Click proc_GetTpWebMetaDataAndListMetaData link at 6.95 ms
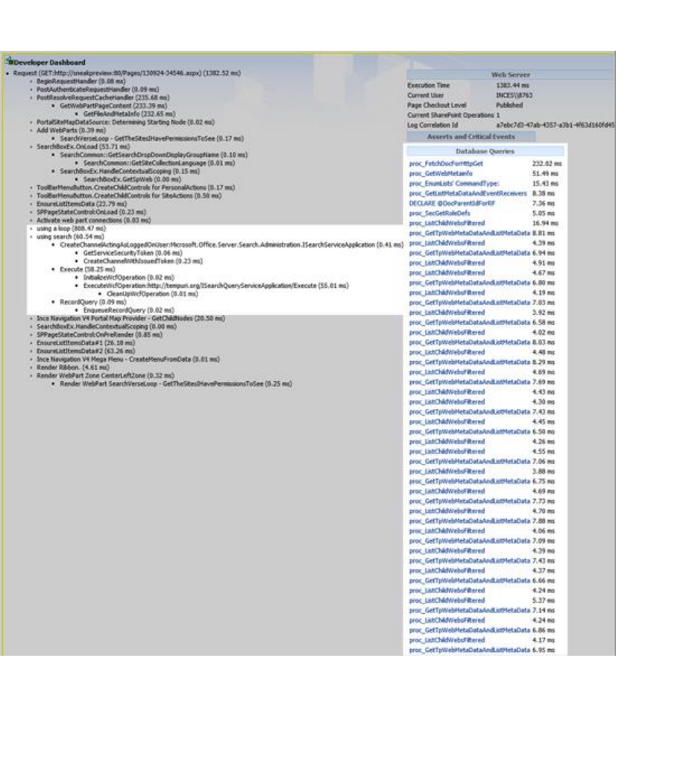This screenshot has width=692, height=784. click(470, 650)
